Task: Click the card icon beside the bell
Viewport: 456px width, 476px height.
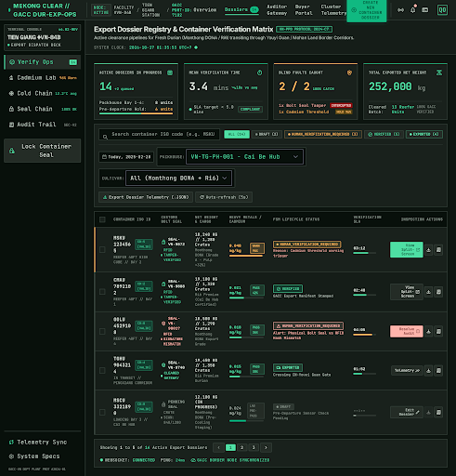Action: [425, 10]
